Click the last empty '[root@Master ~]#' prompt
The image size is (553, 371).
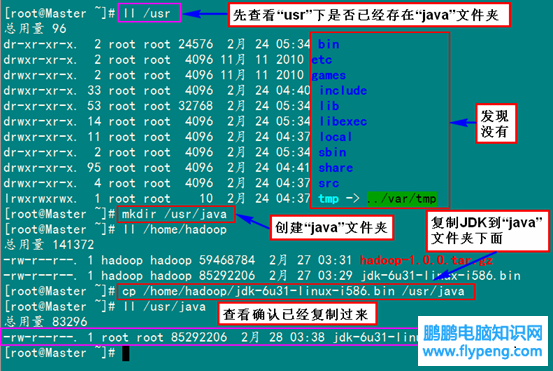(60, 353)
